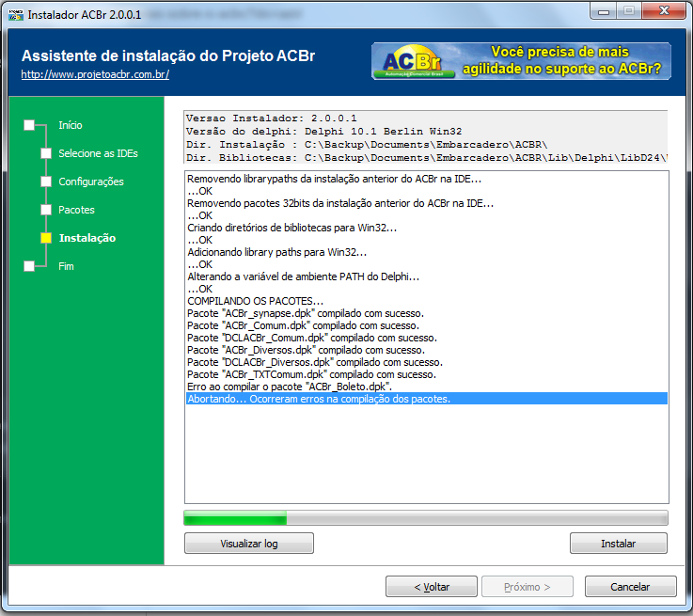The image size is (693, 616).
Task: Click the installer icon in title bar
Action: pos(16,15)
